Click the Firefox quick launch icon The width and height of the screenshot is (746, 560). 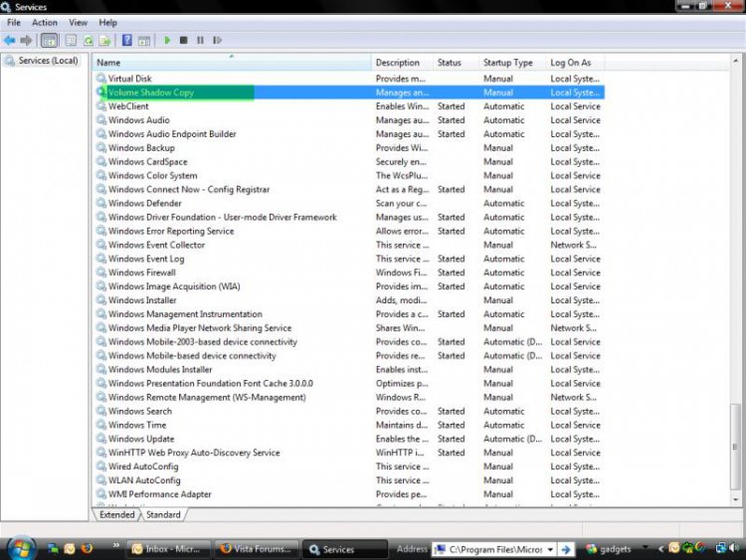pos(87,549)
